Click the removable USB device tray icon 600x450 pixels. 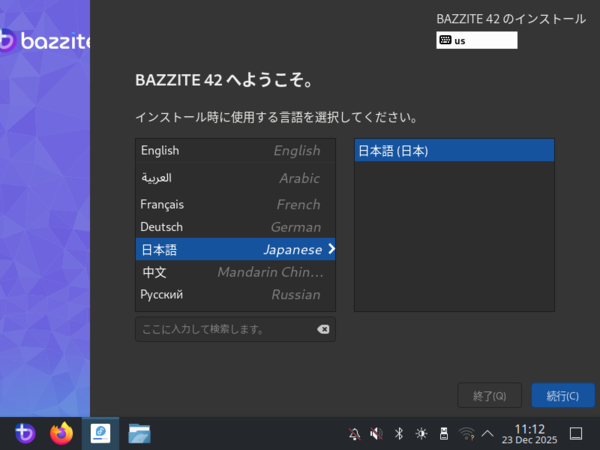[x=444, y=434]
